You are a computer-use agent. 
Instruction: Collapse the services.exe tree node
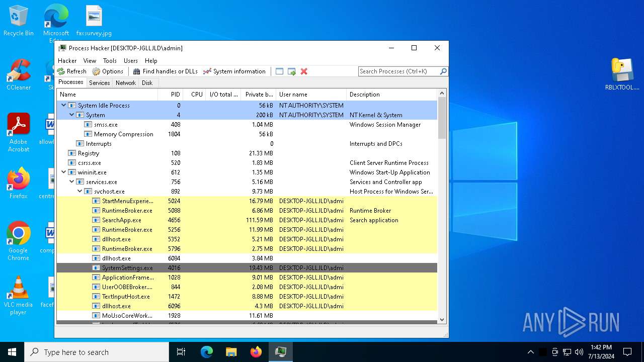(71, 182)
